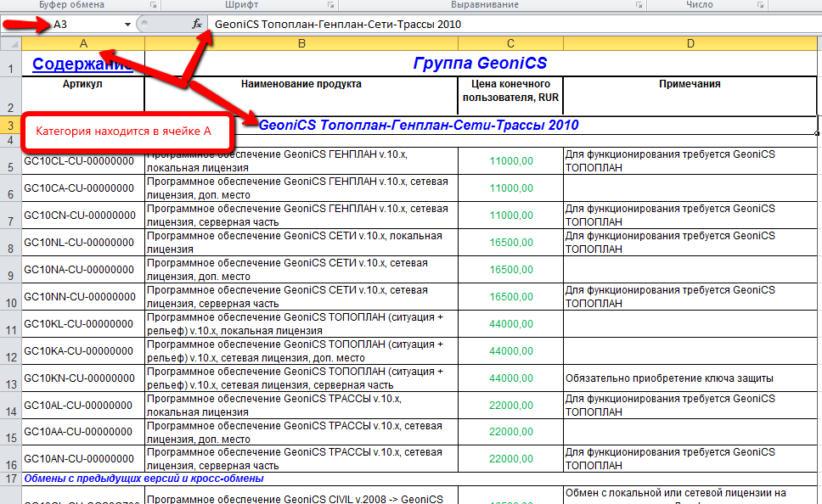Click price 11000,00 in row 5
This screenshot has width=822, height=504.
pyautogui.click(x=510, y=161)
